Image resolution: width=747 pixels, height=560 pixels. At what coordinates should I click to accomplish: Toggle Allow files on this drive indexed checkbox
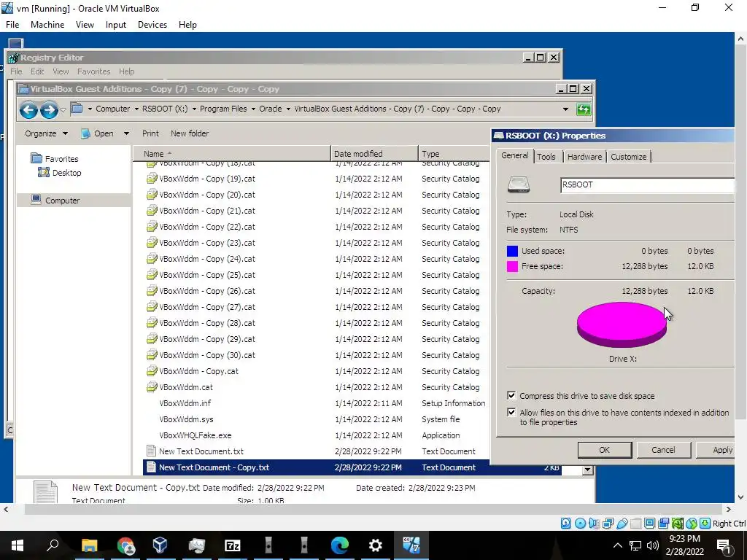511,413
